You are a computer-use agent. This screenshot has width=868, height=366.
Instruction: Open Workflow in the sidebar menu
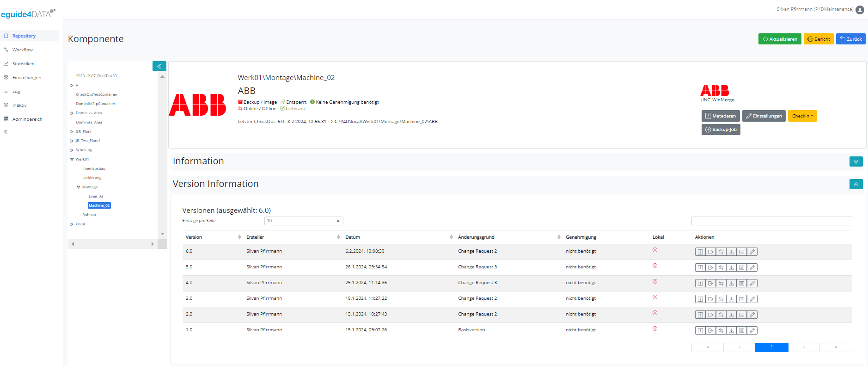coord(23,50)
